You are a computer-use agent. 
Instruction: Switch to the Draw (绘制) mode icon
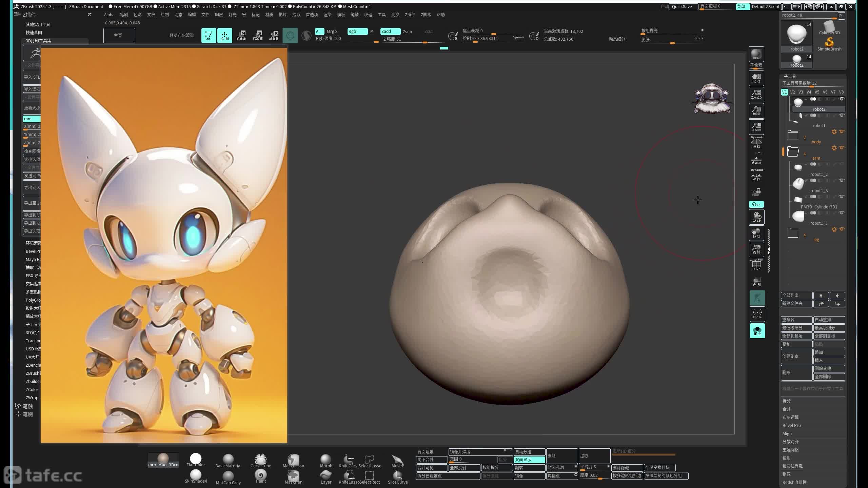point(224,35)
